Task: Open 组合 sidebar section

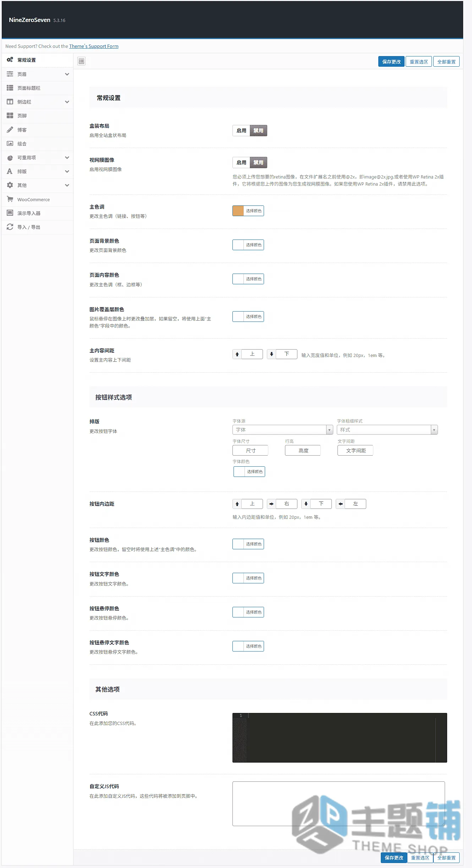Action: 37,144
